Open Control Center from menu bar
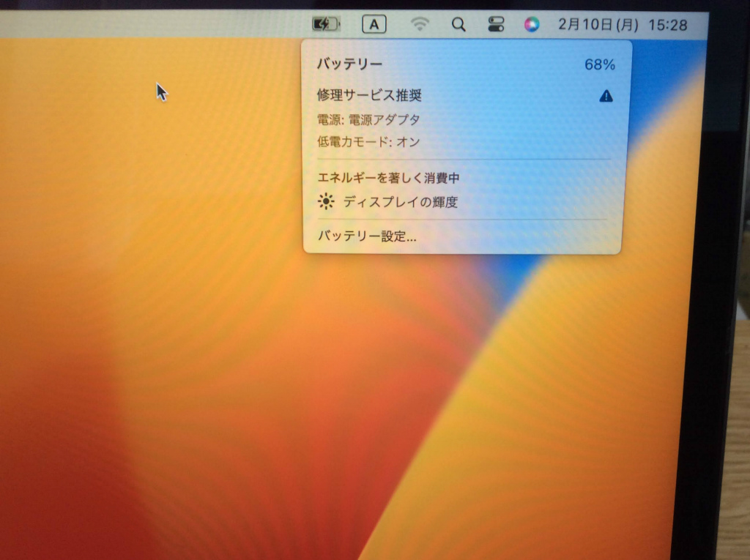 (x=496, y=24)
